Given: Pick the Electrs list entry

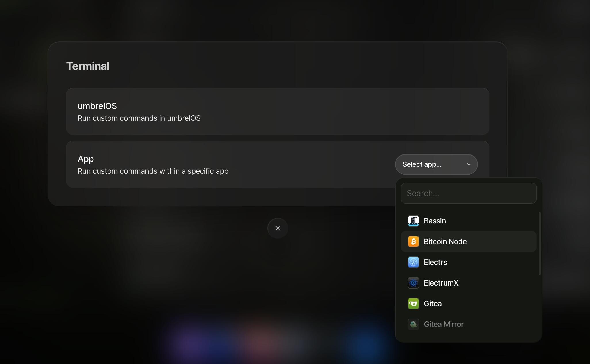Looking at the screenshot, I should tap(435, 262).
